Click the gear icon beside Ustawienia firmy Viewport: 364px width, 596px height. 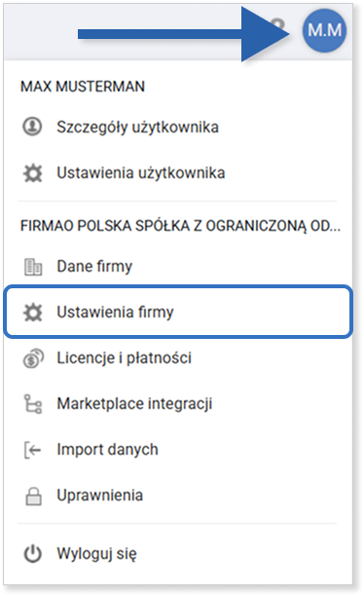tap(33, 313)
